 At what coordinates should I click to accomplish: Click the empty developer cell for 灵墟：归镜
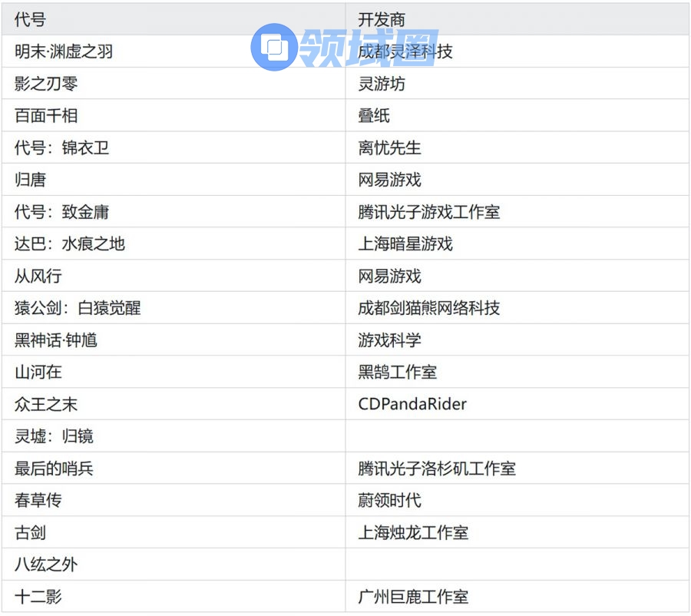[x=516, y=436]
